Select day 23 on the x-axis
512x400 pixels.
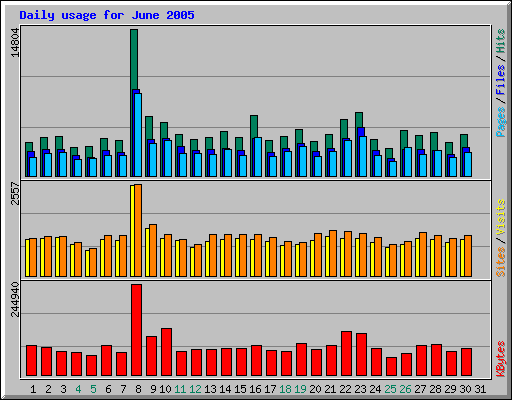tap(360, 389)
